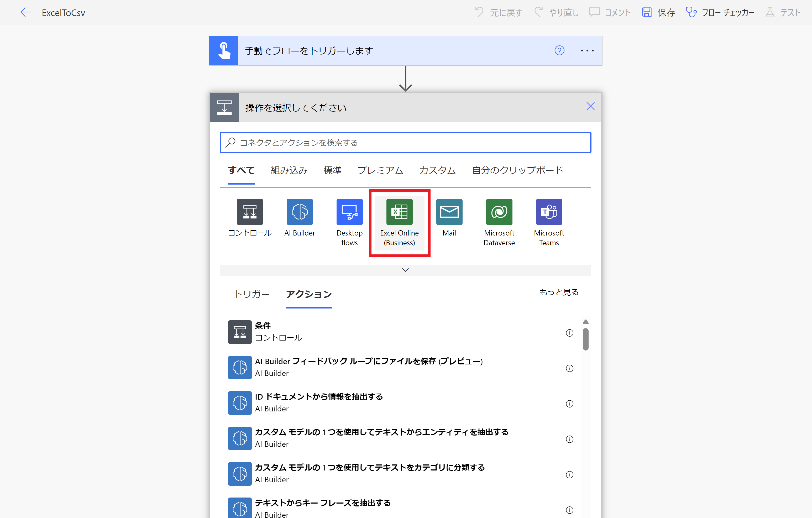Switch to the 標準 tab
The height and width of the screenshot is (518, 812).
(x=332, y=170)
